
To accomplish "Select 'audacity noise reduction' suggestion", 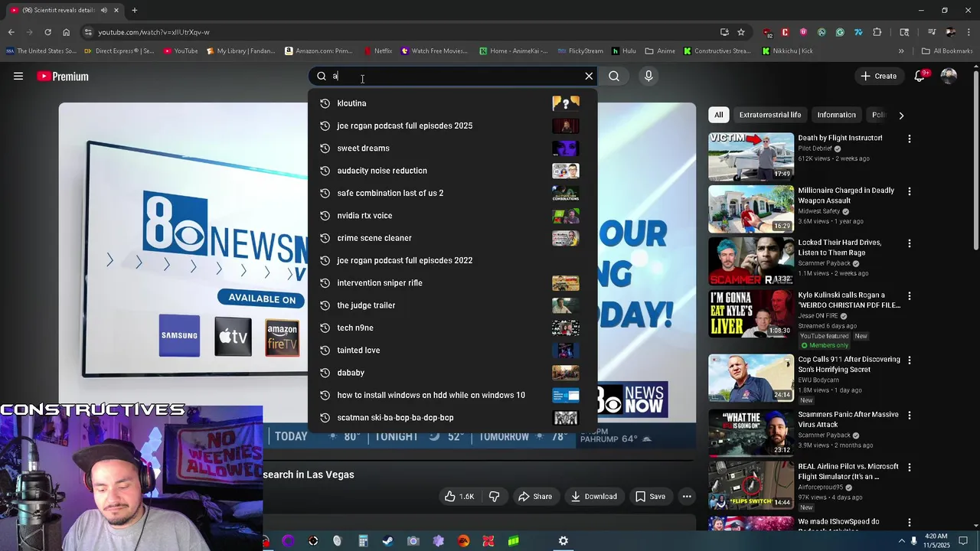I will click(452, 171).
